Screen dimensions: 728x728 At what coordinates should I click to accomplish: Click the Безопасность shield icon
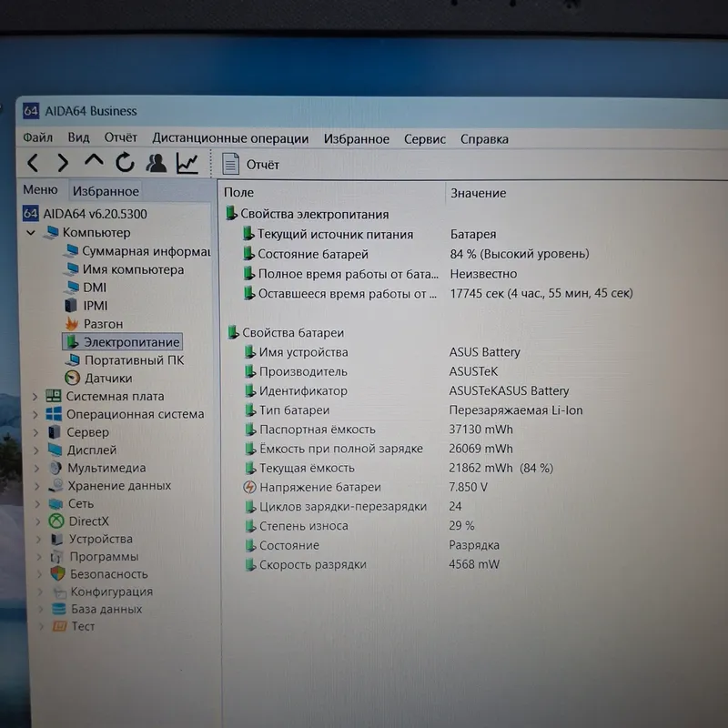click(57, 574)
